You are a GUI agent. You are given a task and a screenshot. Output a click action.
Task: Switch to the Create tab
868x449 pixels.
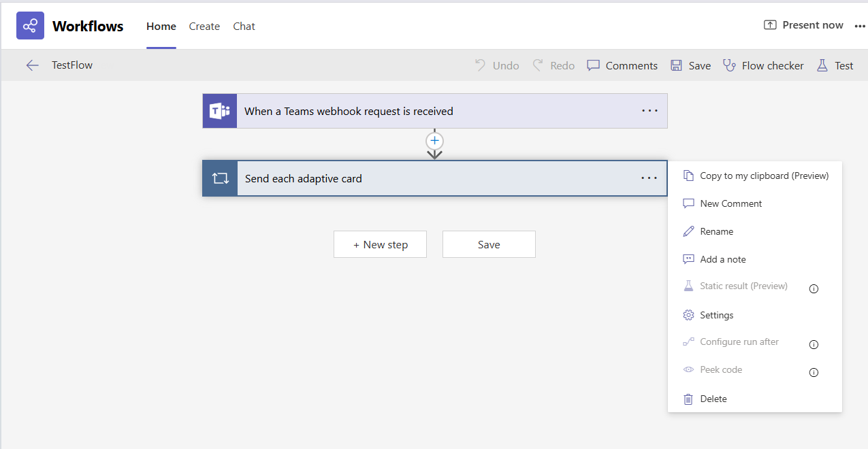[x=204, y=27]
